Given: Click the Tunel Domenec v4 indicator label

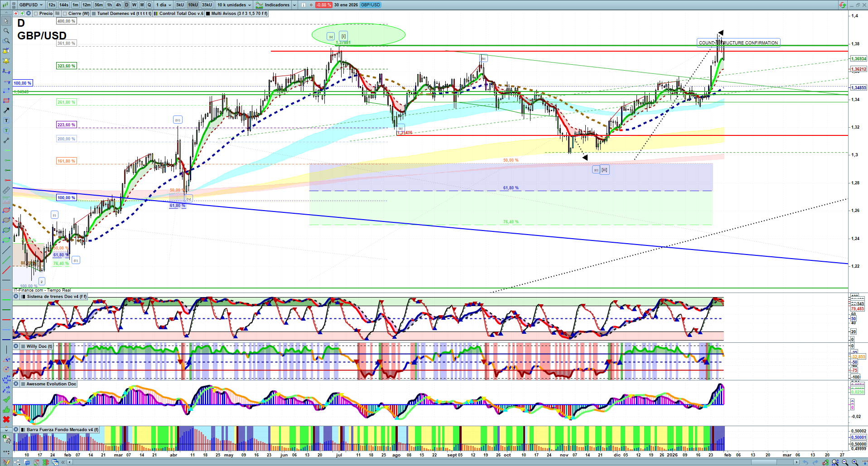Looking at the screenshot, I should click(124, 14).
